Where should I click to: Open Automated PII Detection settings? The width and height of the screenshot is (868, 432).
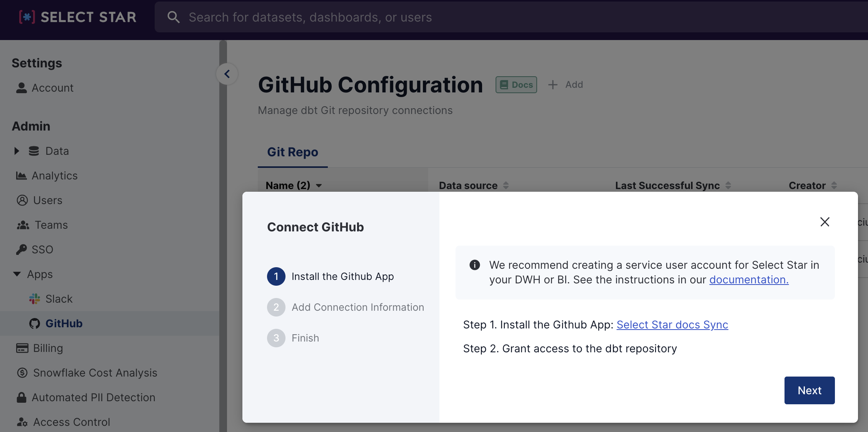pyautogui.click(x=93, y=397)
